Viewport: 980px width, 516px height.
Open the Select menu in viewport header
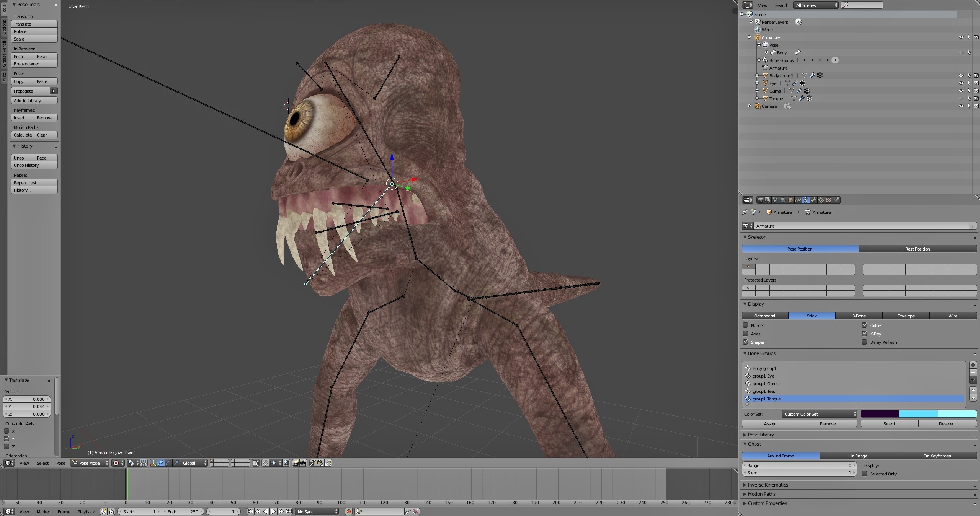tap(42, 463)
